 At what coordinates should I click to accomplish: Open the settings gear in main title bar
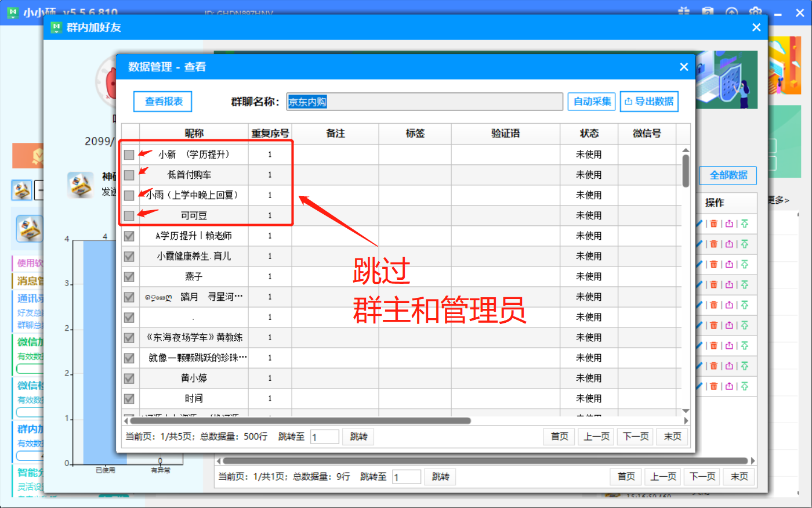pyautogui.click(x=755, y=12)
